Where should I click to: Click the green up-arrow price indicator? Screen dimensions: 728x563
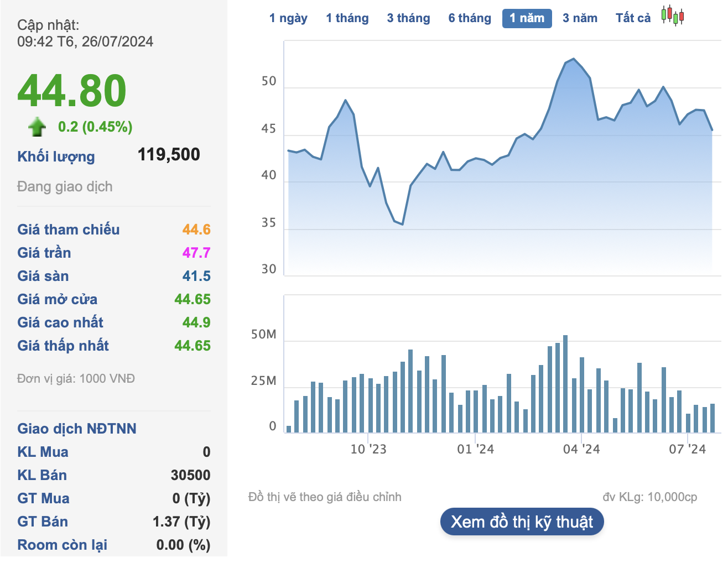pyautogui.click(x=37, y=126)
